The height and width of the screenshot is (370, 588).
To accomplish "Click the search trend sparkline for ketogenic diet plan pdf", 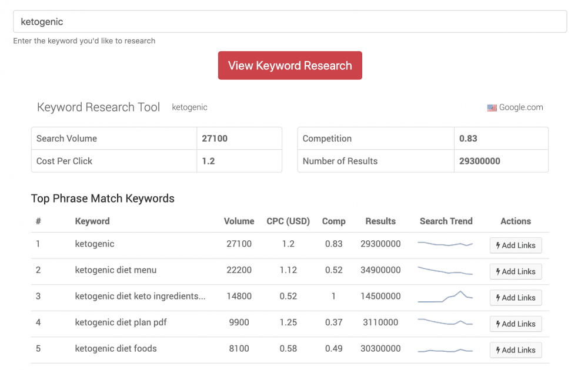I will 445,322.
